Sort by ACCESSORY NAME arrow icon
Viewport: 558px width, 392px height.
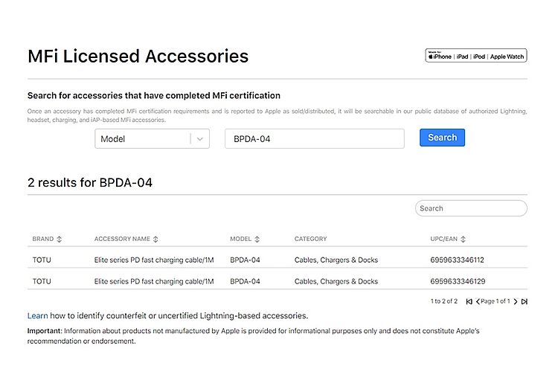[x=155, y=240]
